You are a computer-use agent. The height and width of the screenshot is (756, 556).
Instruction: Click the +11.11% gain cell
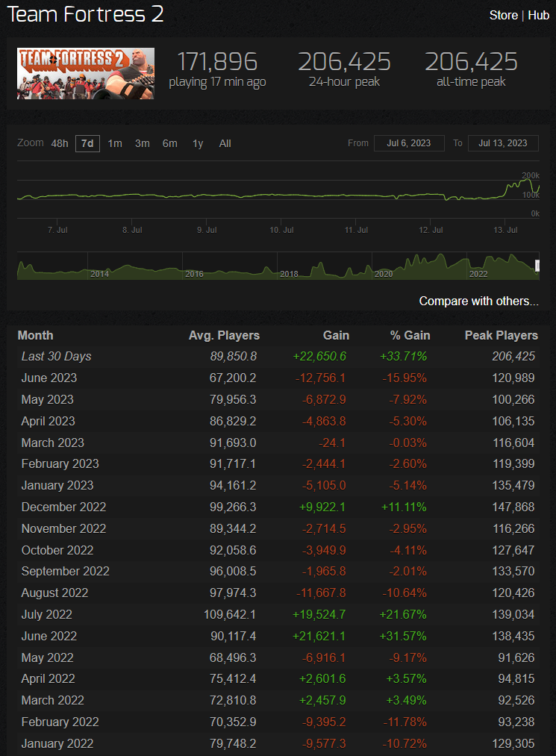point(404,507)
